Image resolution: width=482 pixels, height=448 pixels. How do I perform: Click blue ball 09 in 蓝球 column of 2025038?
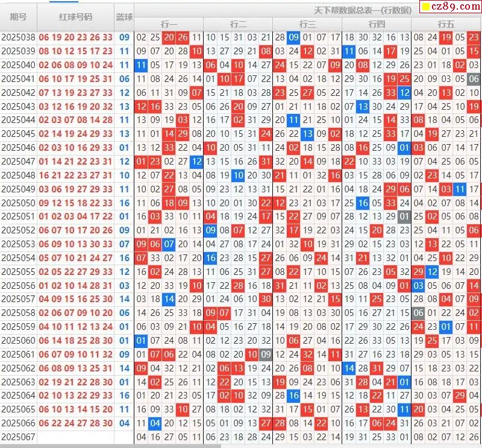(124, 37)
